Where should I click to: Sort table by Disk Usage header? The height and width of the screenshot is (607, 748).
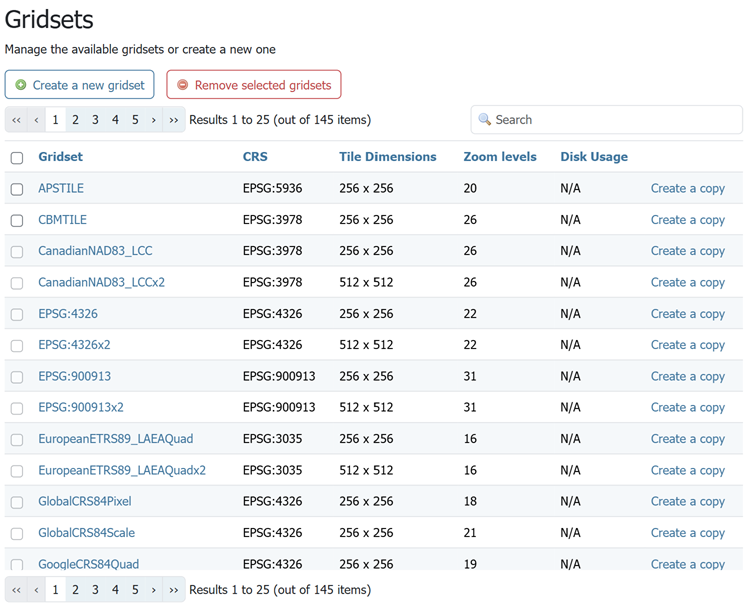(594, 157)
